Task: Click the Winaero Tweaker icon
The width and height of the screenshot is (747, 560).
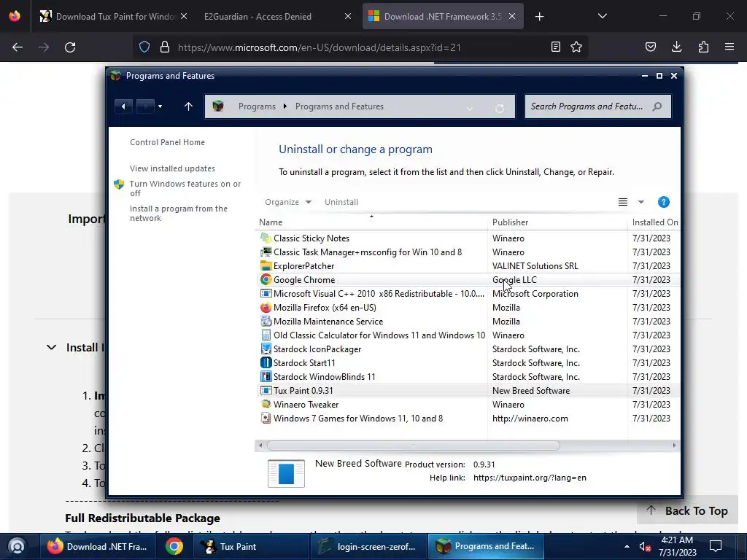Action: 266,404
